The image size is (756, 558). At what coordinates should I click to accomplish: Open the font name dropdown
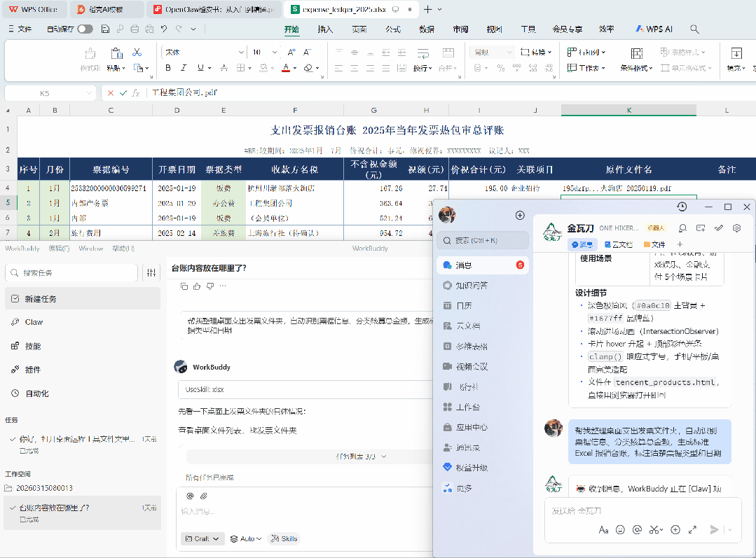(241, 52)
